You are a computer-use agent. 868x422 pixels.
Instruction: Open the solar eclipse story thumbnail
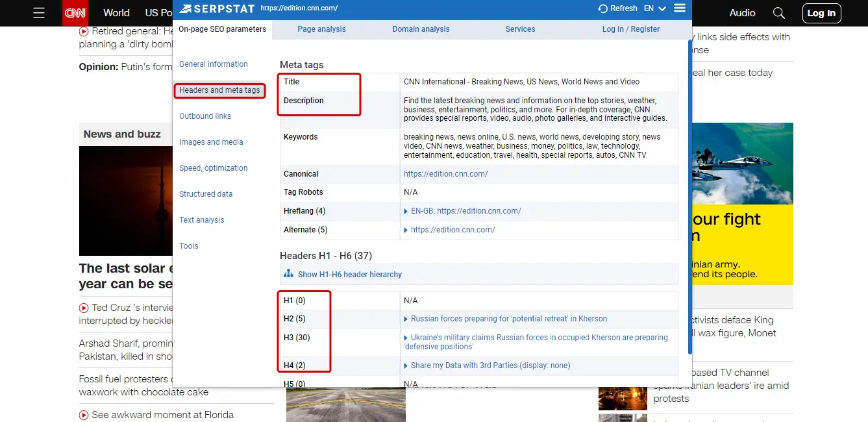pyautogui.click(x=126, y=201)
